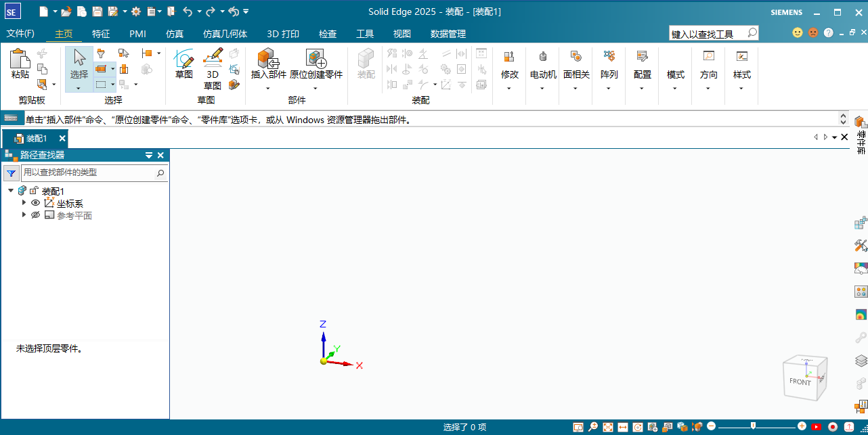Close the 装配1 document tab
868x435 pixels.
(62, 138)
